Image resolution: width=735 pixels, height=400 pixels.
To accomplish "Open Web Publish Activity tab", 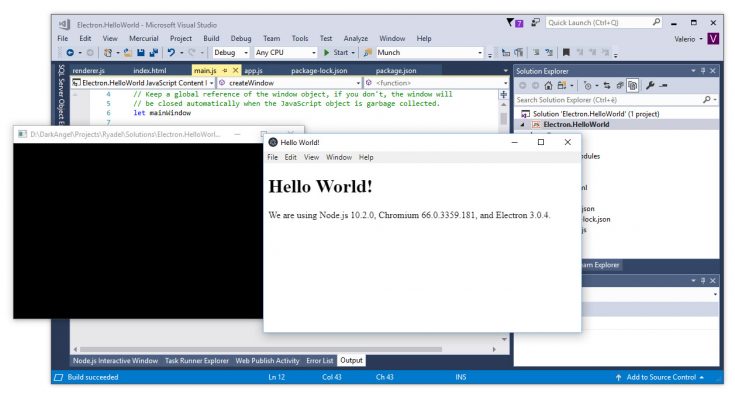I will [267, 361].
